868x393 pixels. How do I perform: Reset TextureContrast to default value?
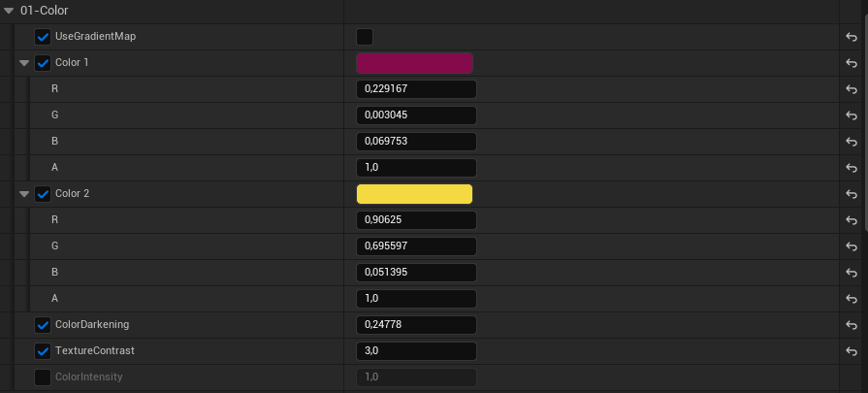[852, 351]
